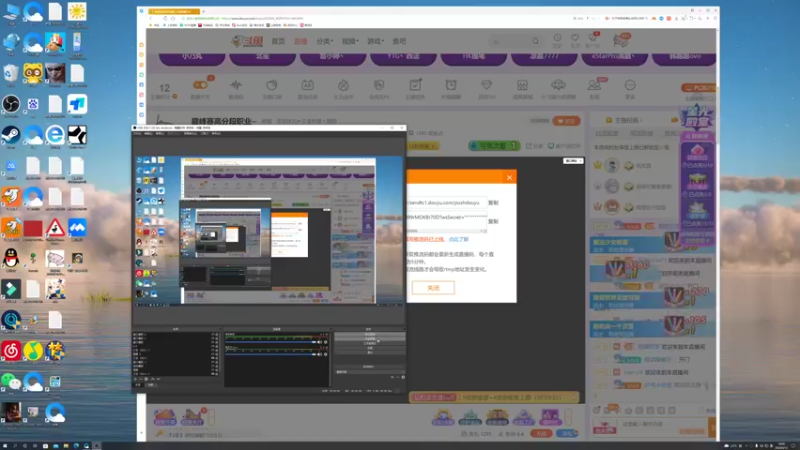The height and width of the screenshot is (450, 800).
Task: Click the diamond icon in streamer toolbar
Action: (x=486, y=85)
